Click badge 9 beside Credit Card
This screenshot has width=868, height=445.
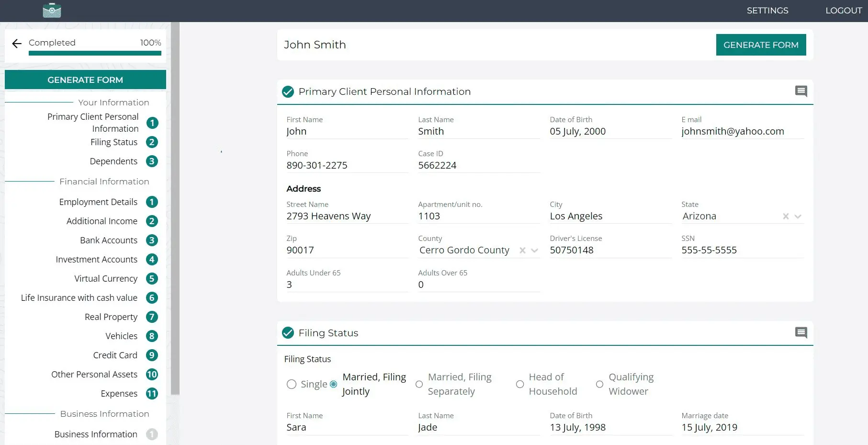pyautogui.click(x=152, y=355)
